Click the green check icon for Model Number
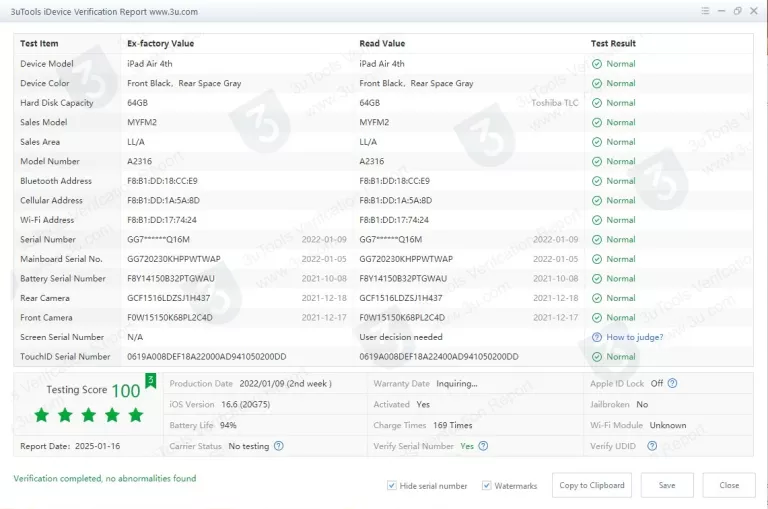 point(597,162)
